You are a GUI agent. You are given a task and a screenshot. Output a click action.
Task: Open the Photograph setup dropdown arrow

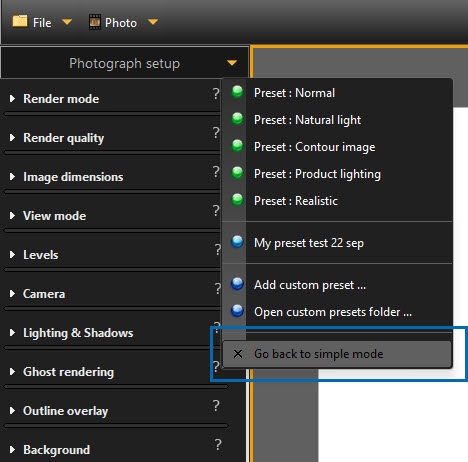point(232,63)
